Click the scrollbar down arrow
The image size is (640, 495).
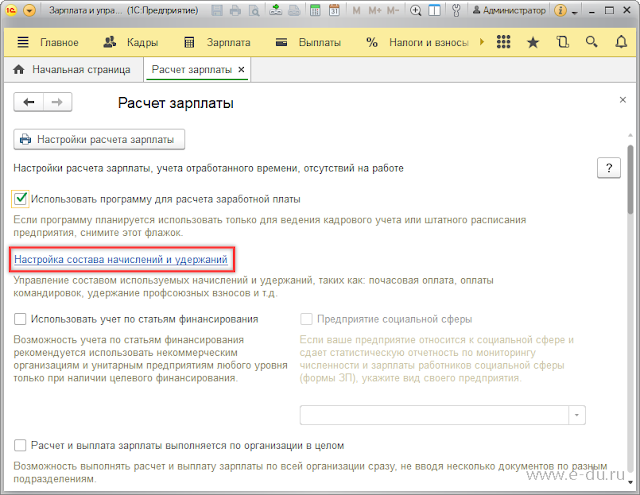click(x=631, y=483)
